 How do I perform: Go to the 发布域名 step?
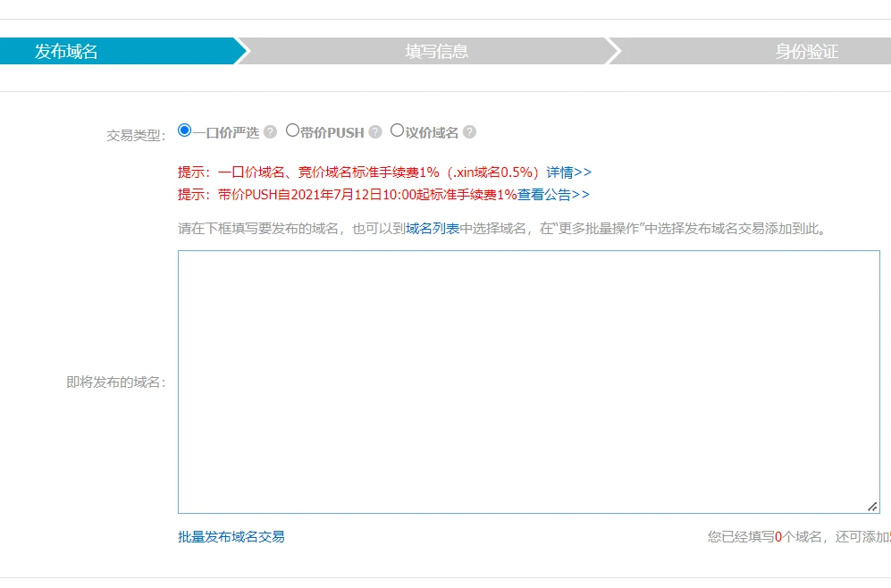(67, 51)
